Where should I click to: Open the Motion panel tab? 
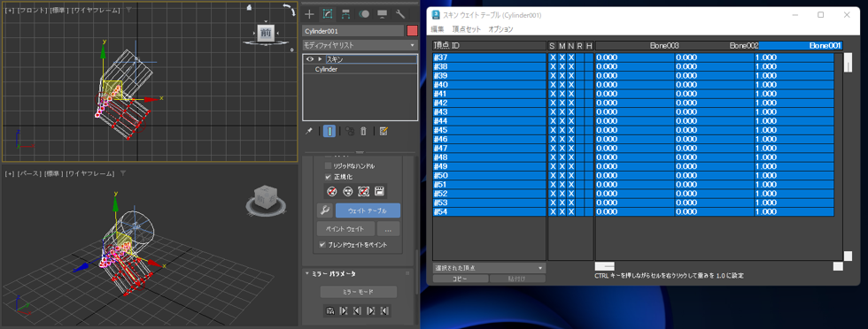point(364,14)
